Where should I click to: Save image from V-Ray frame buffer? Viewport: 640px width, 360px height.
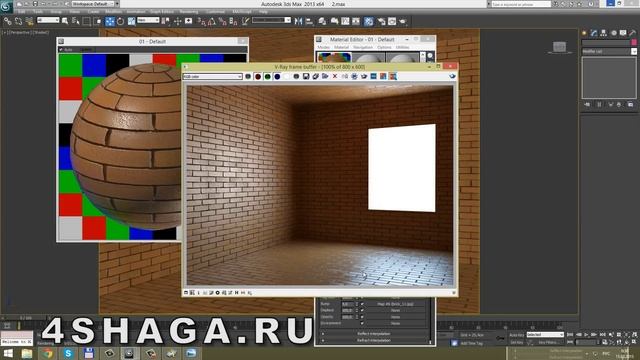click(x=306, y=76)
